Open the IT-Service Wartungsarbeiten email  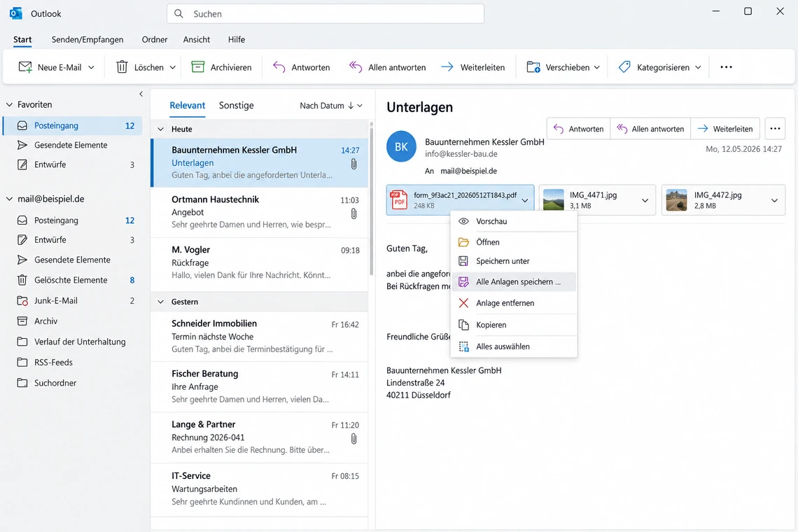260,489
